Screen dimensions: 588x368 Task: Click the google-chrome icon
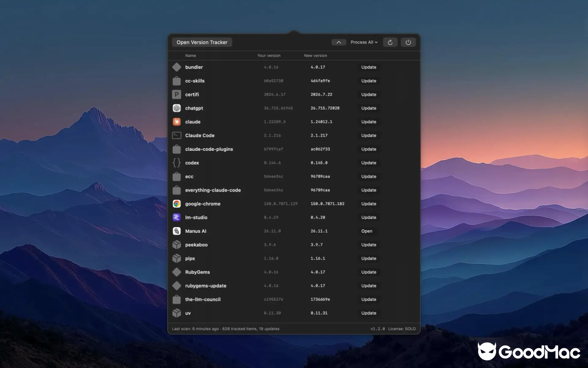pos(176,204)
